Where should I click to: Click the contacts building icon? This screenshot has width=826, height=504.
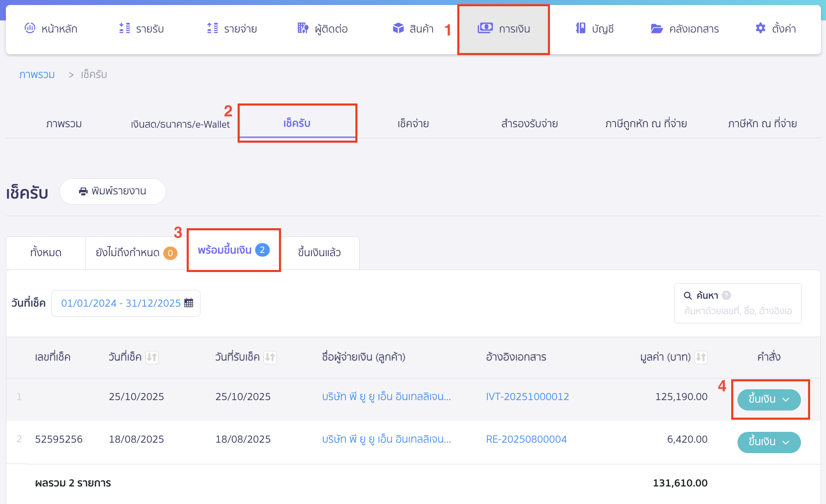pyautogui.click(x=303, y=28)
